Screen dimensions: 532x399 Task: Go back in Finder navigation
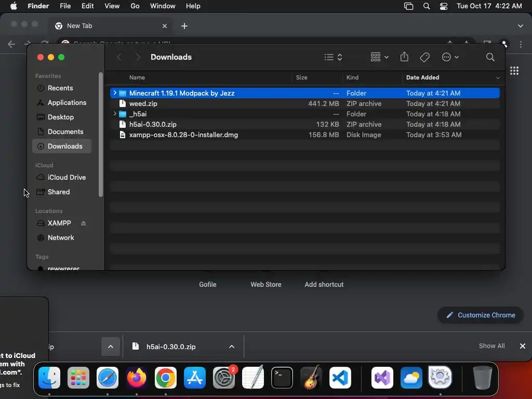(x=119, y=57)
